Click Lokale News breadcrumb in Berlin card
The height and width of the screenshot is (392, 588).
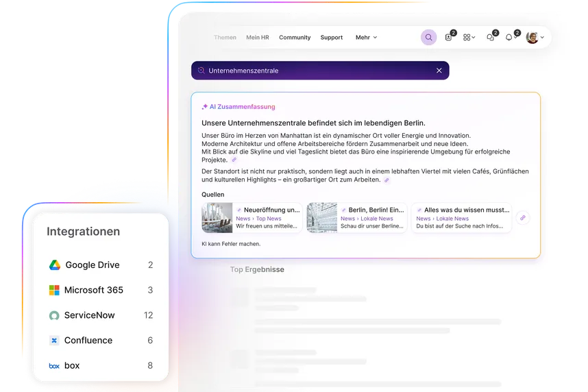click(376, 219)
